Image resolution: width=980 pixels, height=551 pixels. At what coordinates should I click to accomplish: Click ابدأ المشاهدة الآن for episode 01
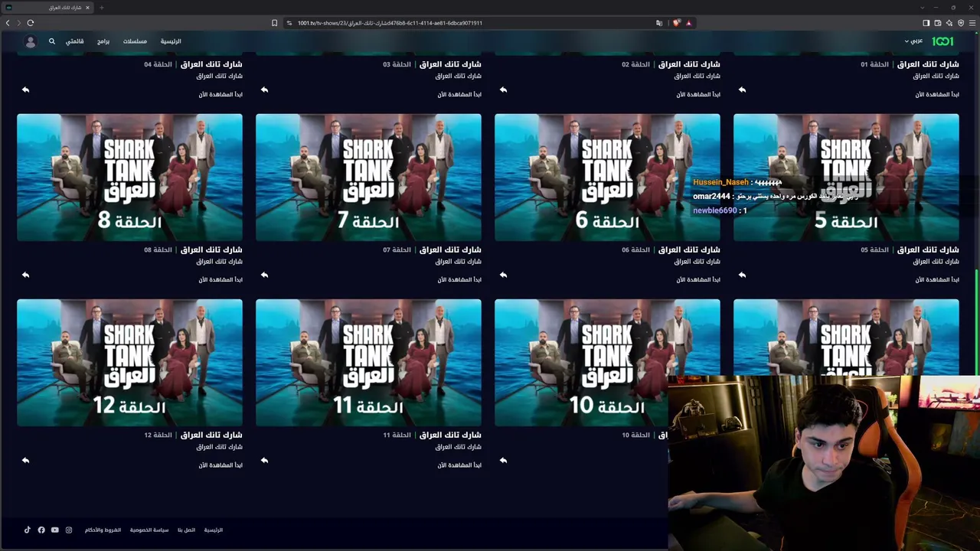937,94
